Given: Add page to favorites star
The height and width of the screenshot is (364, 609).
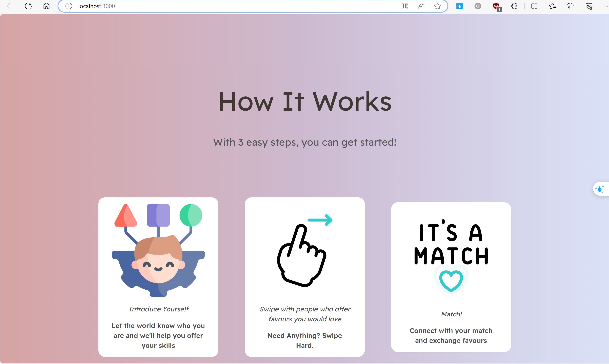Looking at the screenshot, I should coord(437,6).
